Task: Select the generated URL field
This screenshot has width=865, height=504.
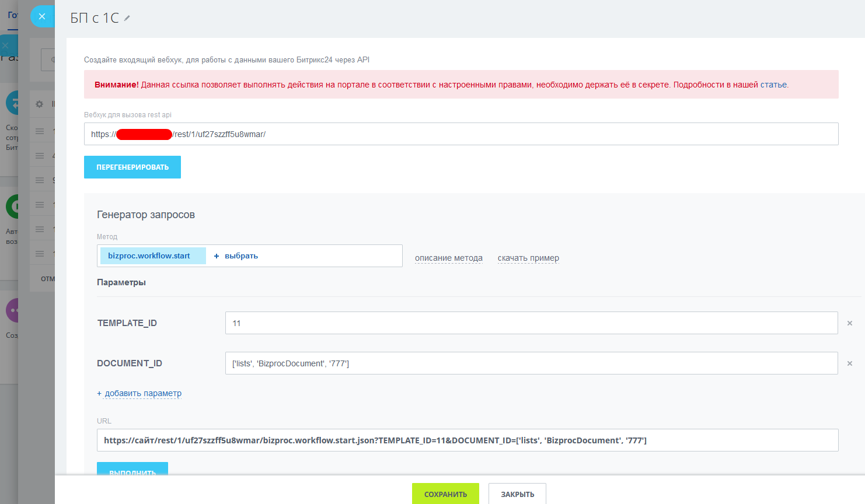Action: (468, 440)
